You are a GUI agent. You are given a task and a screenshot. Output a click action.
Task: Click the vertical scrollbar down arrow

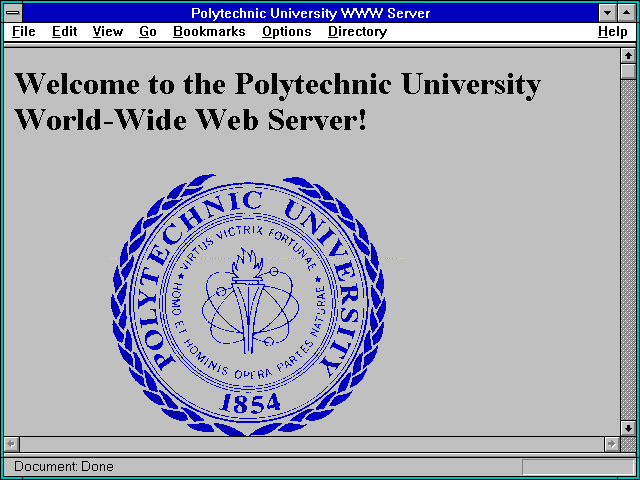(628, 428)
